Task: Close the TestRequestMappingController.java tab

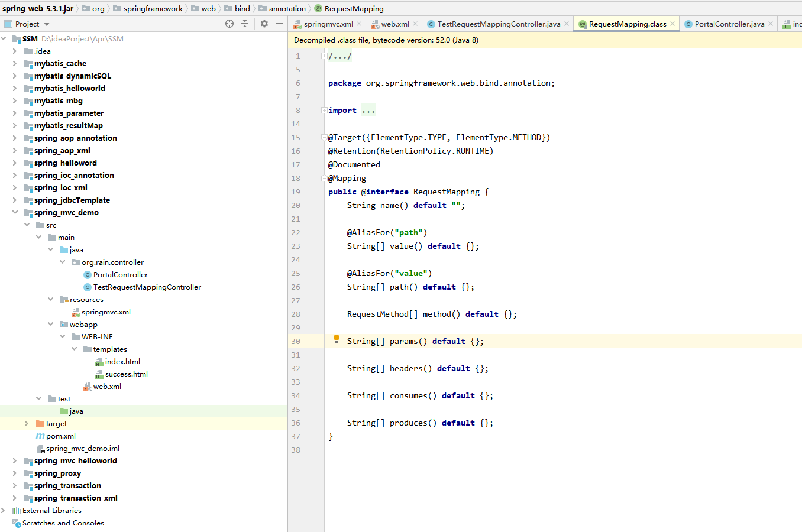Action: [x=567, y=24]
